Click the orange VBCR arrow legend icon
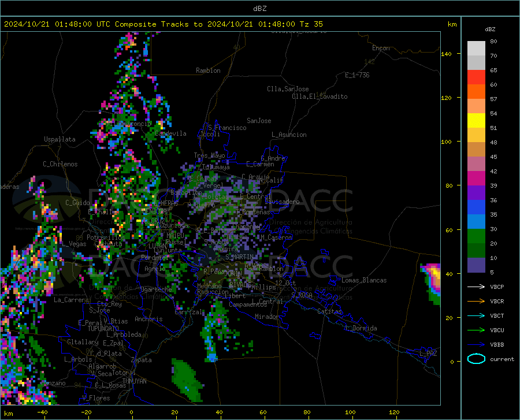Screen dimensions: 520x420 pyautogui.click(x=476, y=302)
